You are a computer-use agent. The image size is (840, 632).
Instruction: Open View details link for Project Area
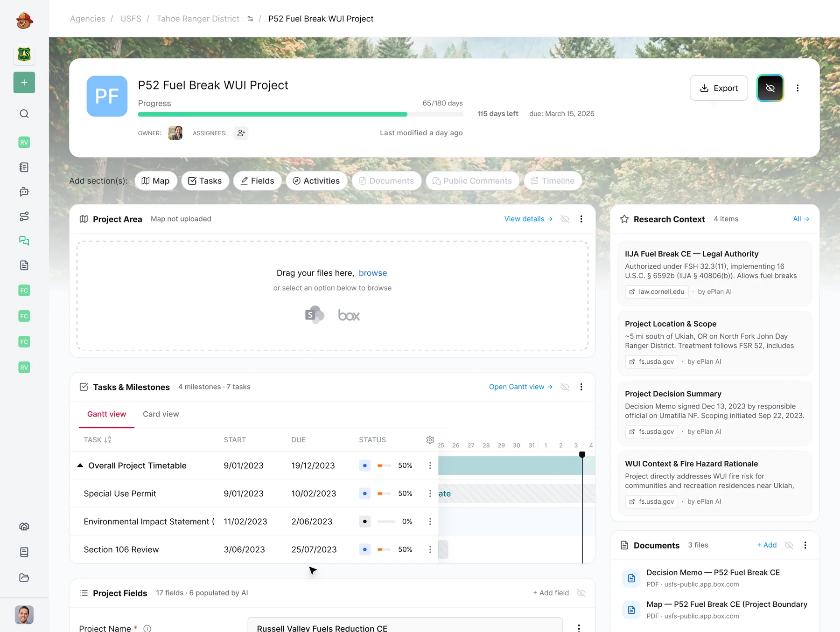[528, 219]
